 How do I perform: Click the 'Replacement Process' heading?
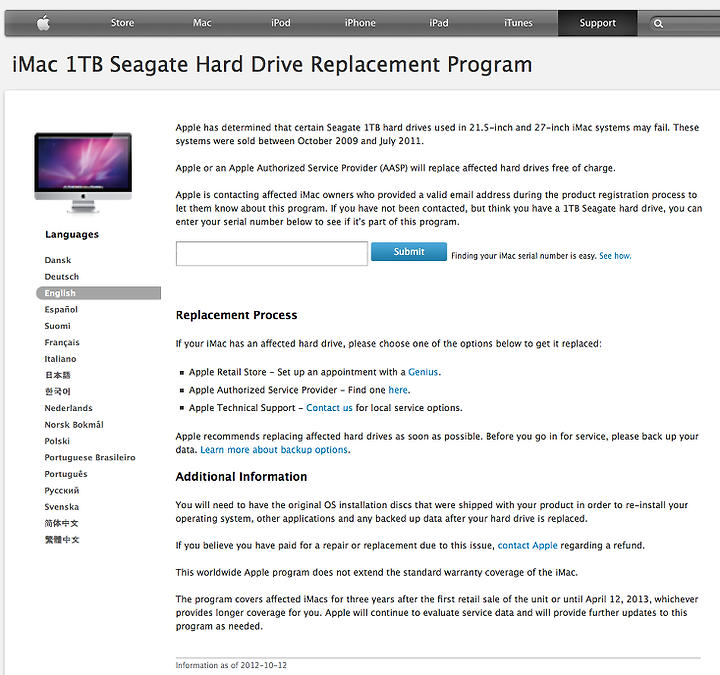[x=236, y=315]
